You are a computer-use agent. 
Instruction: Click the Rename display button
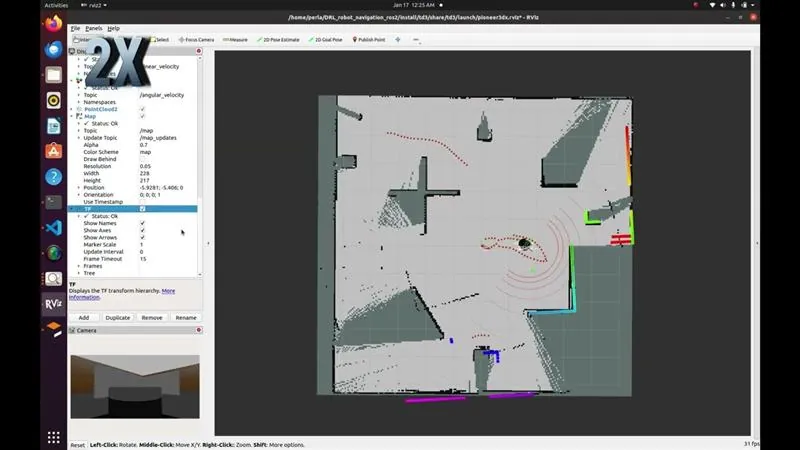tap(186, 317)
